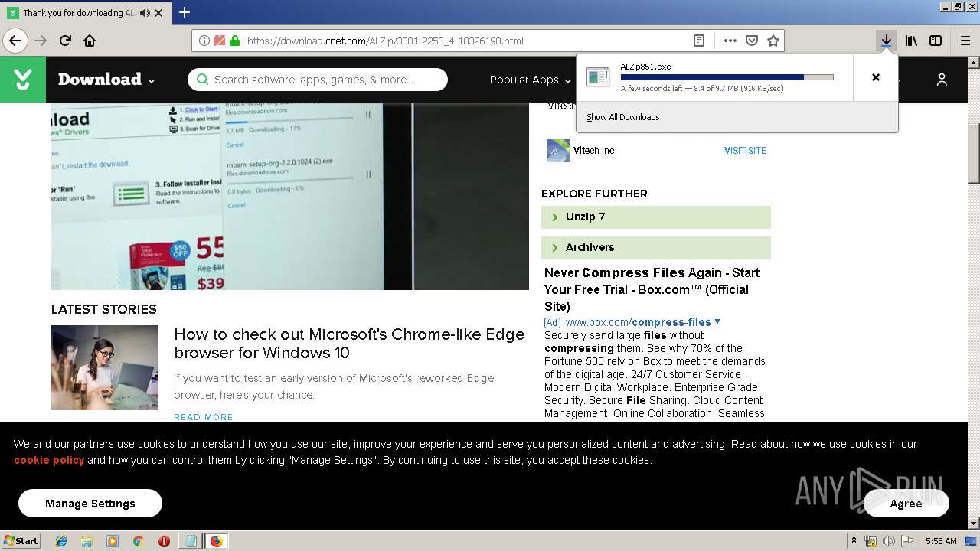980x551 pixels.
Task: Click the volume tray icon
Action: coord(888,541)
